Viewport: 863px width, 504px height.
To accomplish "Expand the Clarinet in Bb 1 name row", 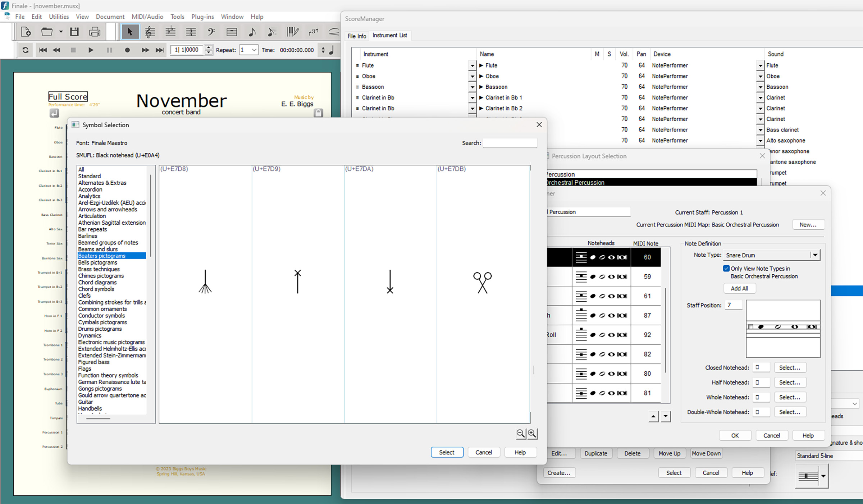I will (x=481, y=98).
